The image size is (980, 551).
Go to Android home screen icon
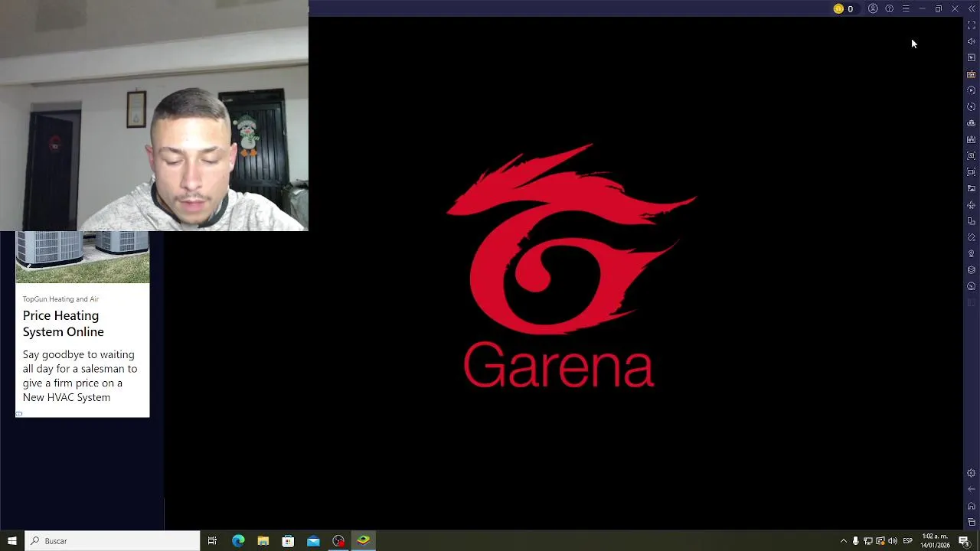(972, 506)
